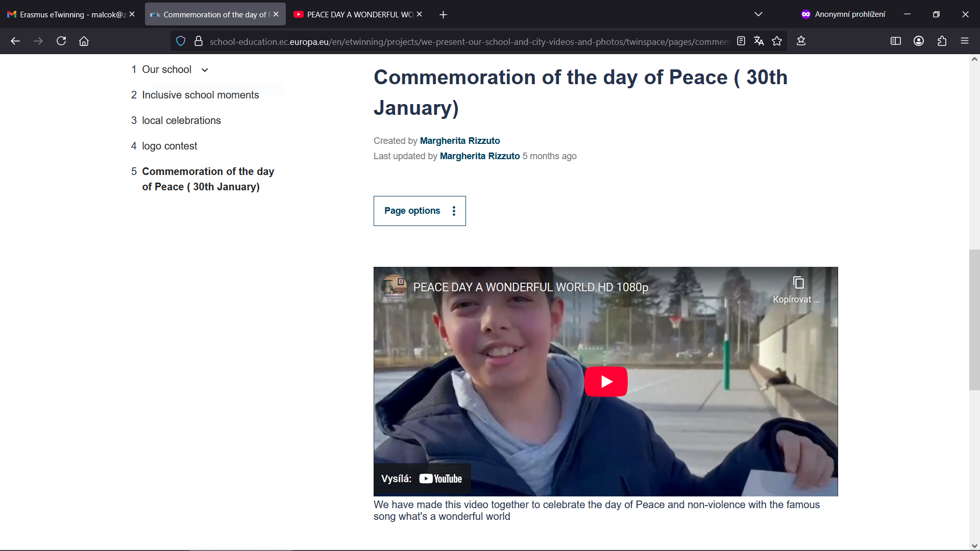Open reader view icon in address bar
Image resolution: width=980 pixels, height=551 pixels.
[741, 41]
